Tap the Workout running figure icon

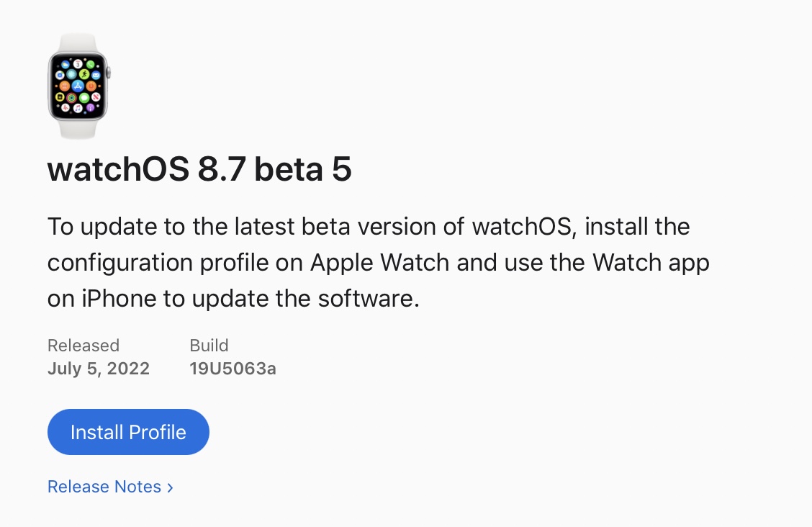coord(84,74)
